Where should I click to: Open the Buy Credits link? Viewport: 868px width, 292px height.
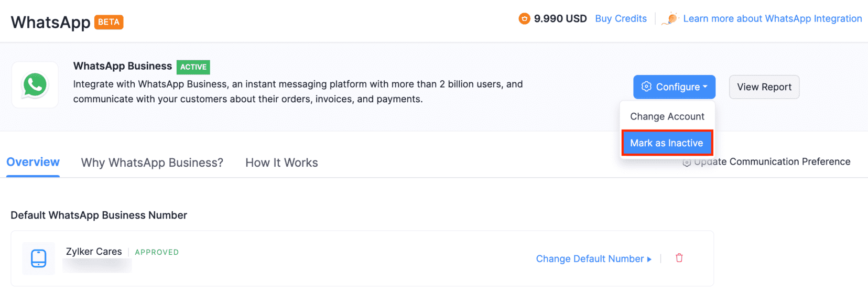pyautogui.click(x=621, y=19)
